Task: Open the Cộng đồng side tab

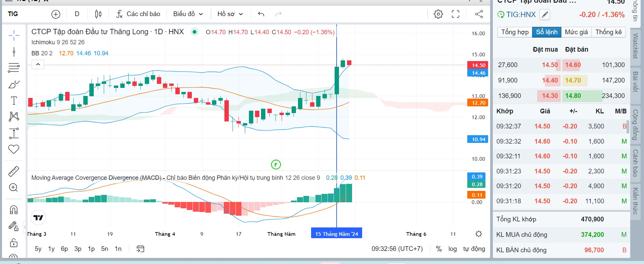Action: click(635, 125)
